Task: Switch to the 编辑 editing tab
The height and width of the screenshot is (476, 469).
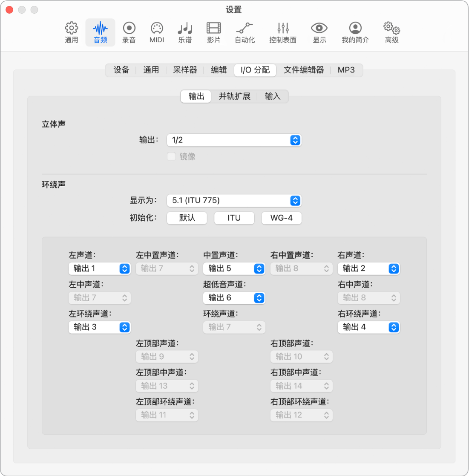Action: (x=219, y=70)
